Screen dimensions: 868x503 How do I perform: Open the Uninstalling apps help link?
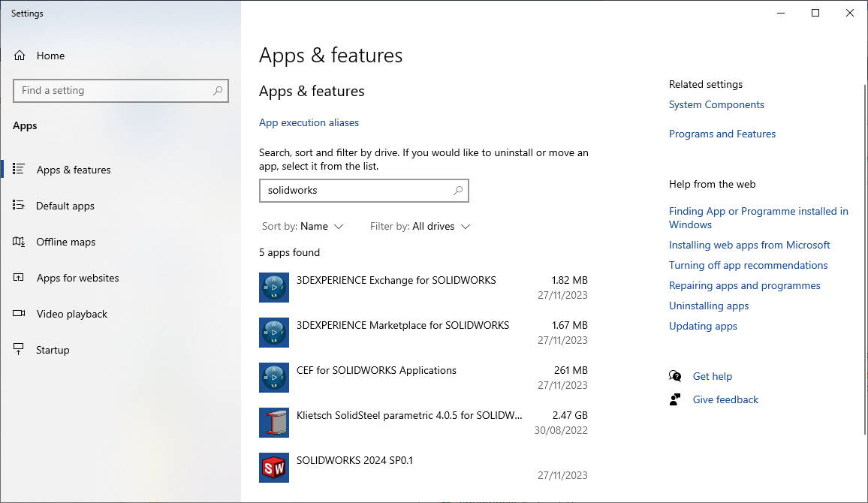tap(708, 306)
